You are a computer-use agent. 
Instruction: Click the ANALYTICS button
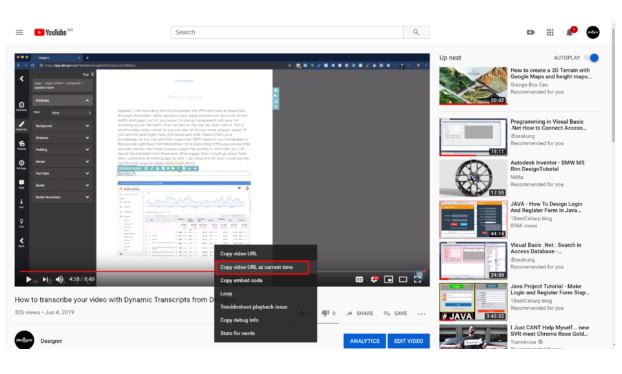point(365,341)
